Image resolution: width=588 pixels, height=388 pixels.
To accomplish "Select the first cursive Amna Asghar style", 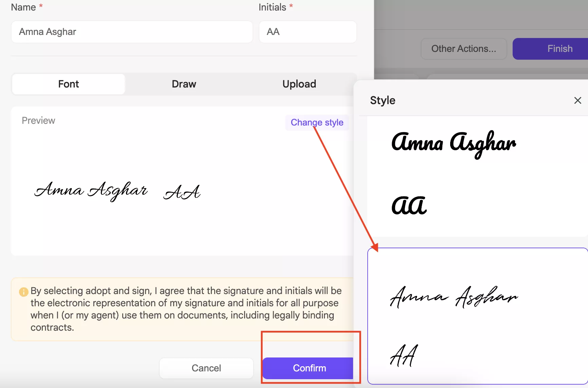I will coord(454,144).
